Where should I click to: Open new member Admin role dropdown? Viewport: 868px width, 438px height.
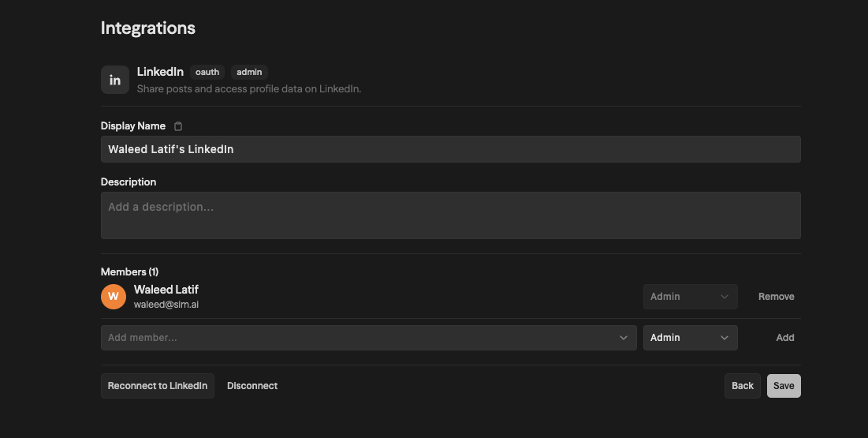(691, 338)
